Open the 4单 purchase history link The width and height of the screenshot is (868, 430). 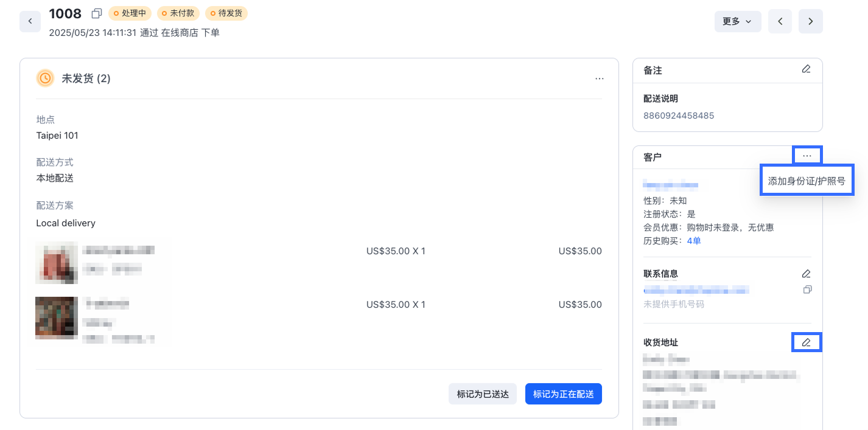tap(694, 241)
